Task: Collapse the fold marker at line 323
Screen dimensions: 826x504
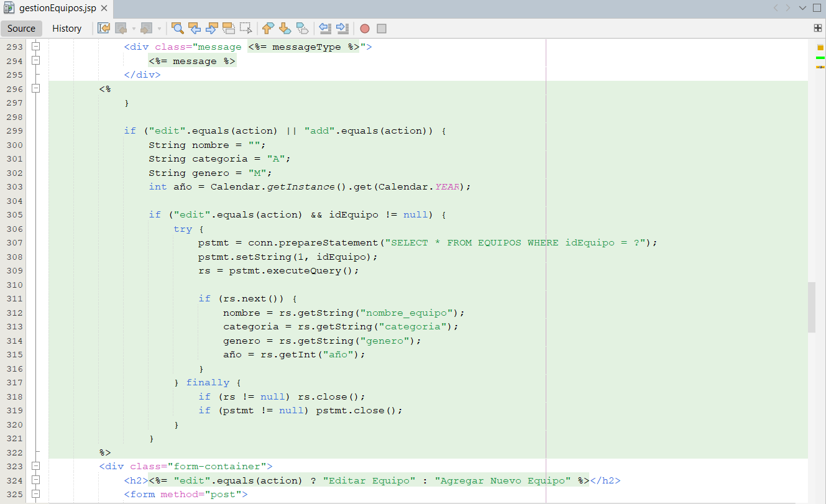Action: [35, 466]
